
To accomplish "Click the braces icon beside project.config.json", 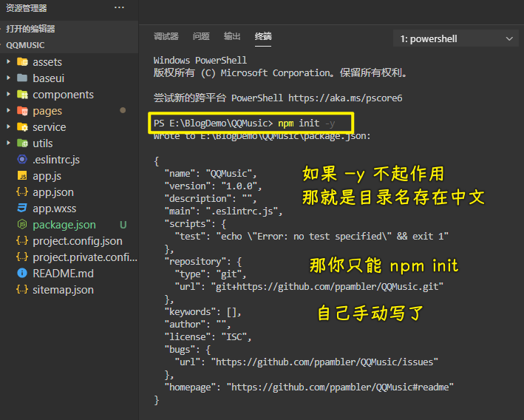I will (x=22, y=241).
